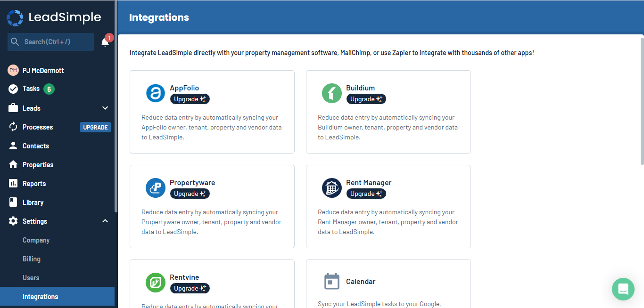Click the Propertyware logo icon

[x=155, y=188]
